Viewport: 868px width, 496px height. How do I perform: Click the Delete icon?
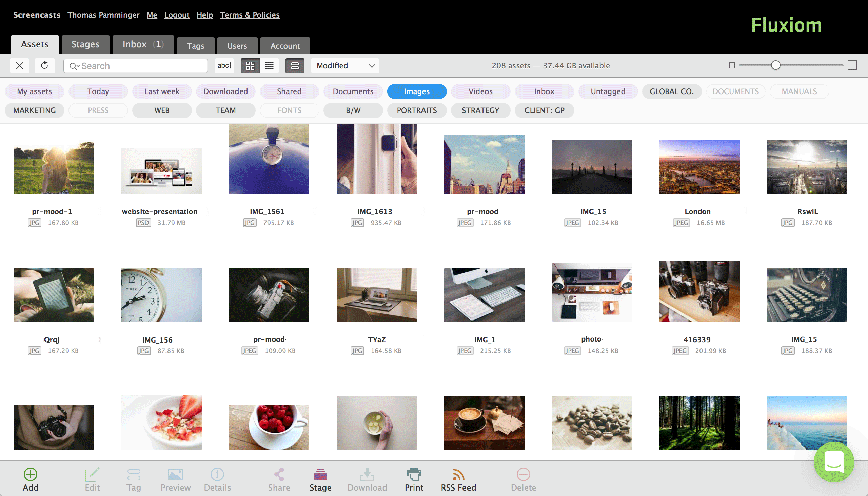tap(523, 474)
